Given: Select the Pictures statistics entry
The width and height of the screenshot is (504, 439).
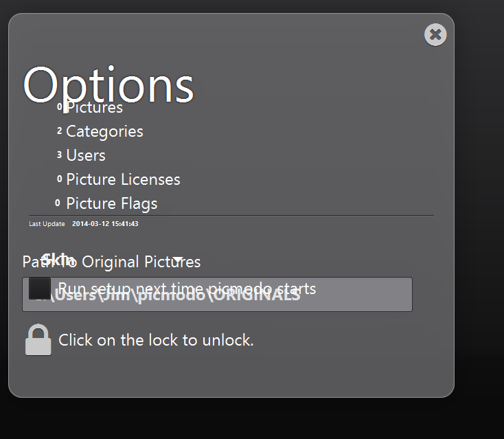Looking at the screenshot, I should [94, 108].
